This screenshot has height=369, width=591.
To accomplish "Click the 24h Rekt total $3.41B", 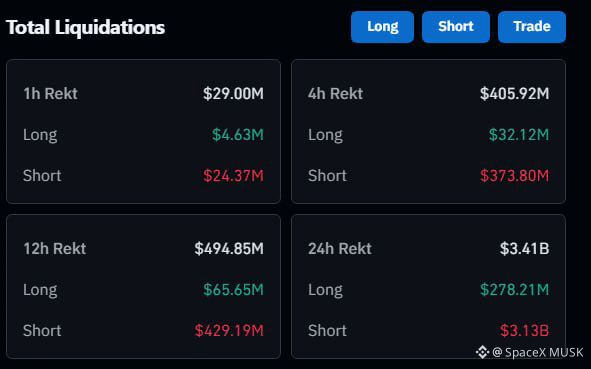I will click(x=525, y=248).
